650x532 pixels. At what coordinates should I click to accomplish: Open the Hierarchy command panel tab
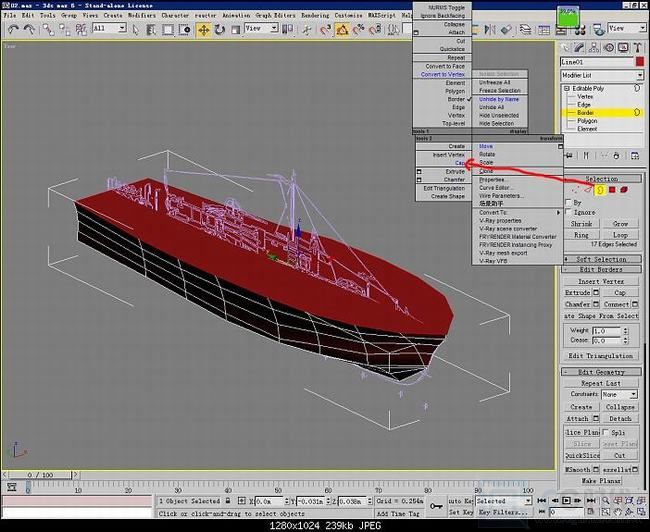click(594, 48)
